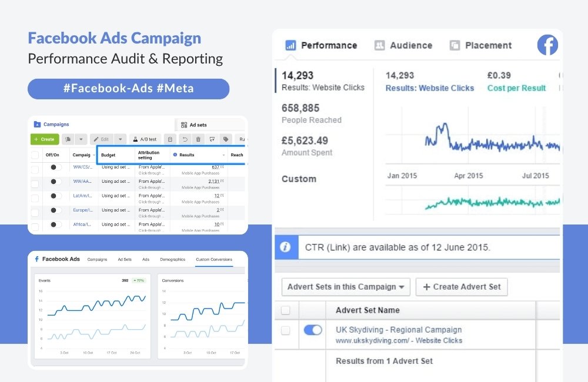Select the £5,623.49 Amount Spent metric
Viewport: 588px width, 382px height.
(x=307, y=146)
